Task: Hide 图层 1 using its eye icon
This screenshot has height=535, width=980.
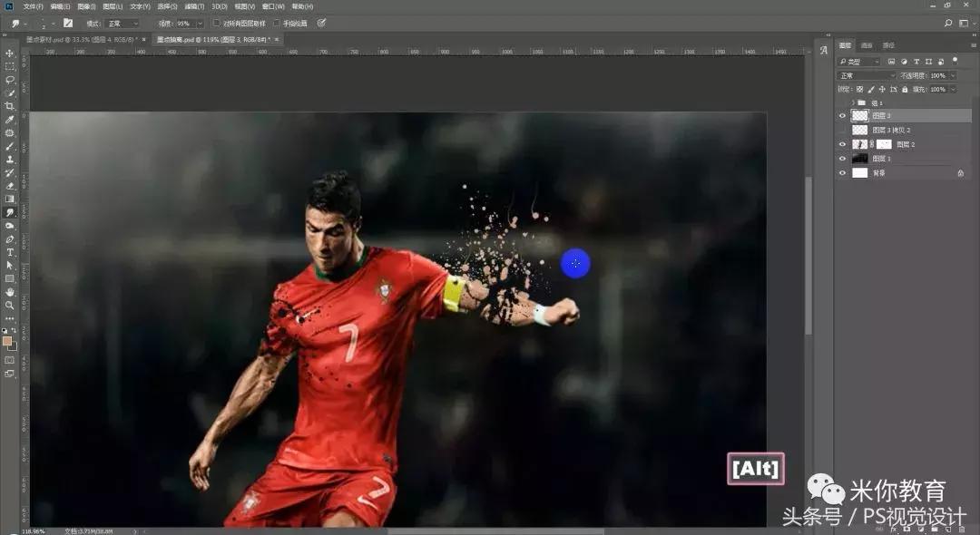Action: pos(842,159)
